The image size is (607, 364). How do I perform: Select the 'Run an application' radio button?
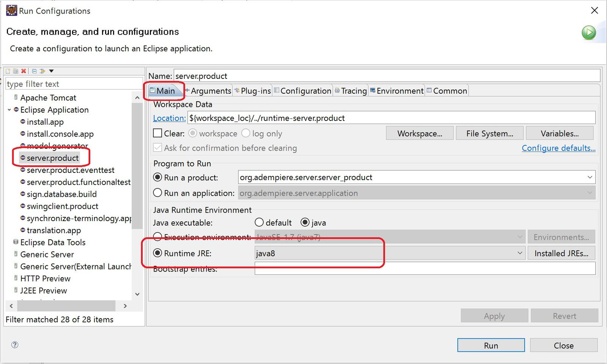tap(157, 193)
